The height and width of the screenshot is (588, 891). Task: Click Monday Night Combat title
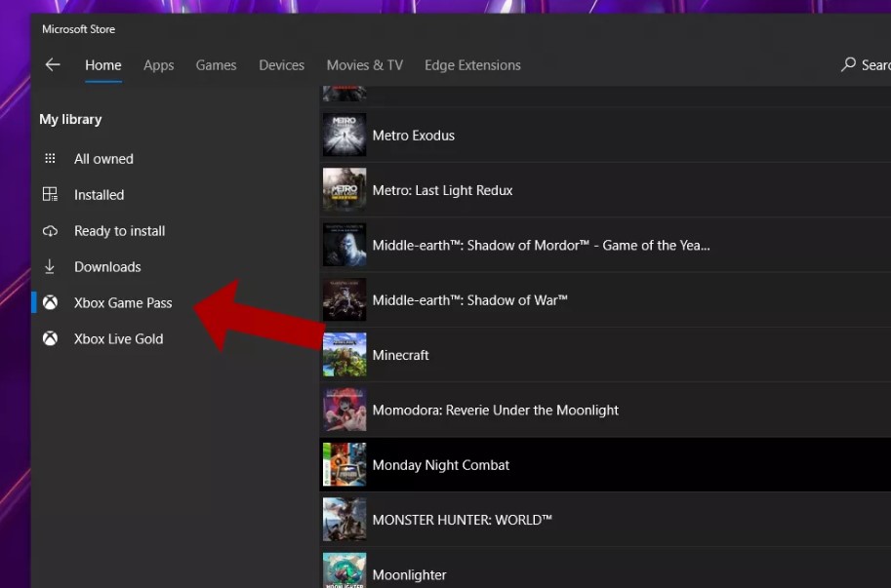(x=440, y=465)
